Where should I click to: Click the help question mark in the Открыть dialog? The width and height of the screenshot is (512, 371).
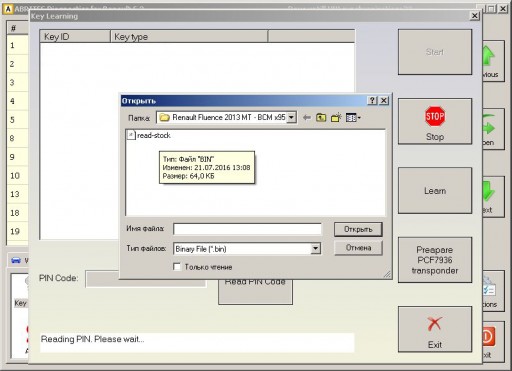coord(372,101)
